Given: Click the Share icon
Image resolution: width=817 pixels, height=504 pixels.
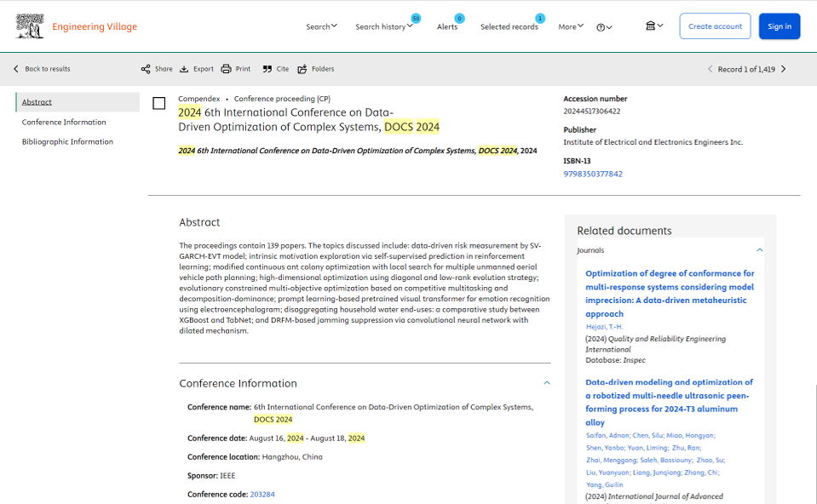Looking at the screenshot, I should click(146, 69).
